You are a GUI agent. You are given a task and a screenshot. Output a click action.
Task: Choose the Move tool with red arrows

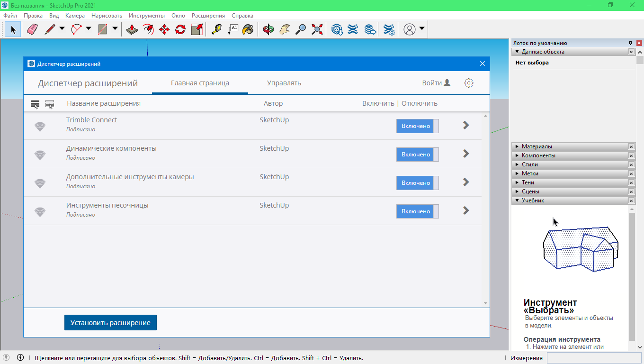coord(164,29)
